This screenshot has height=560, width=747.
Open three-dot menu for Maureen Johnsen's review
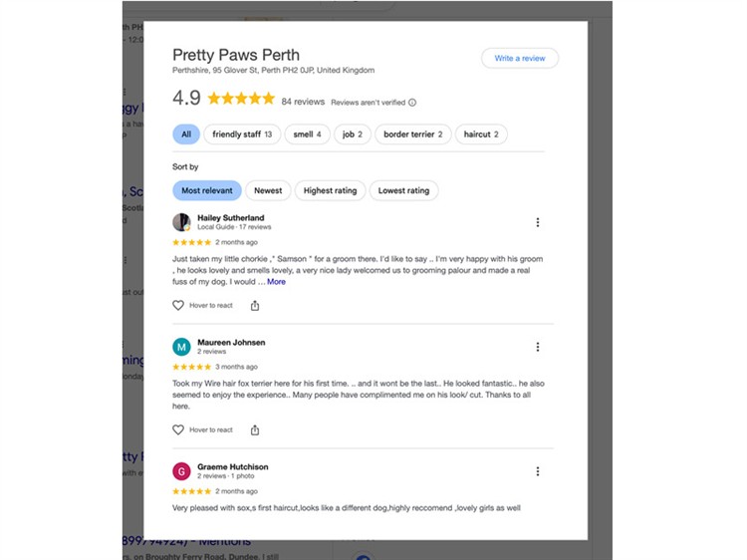click(538, 347)
